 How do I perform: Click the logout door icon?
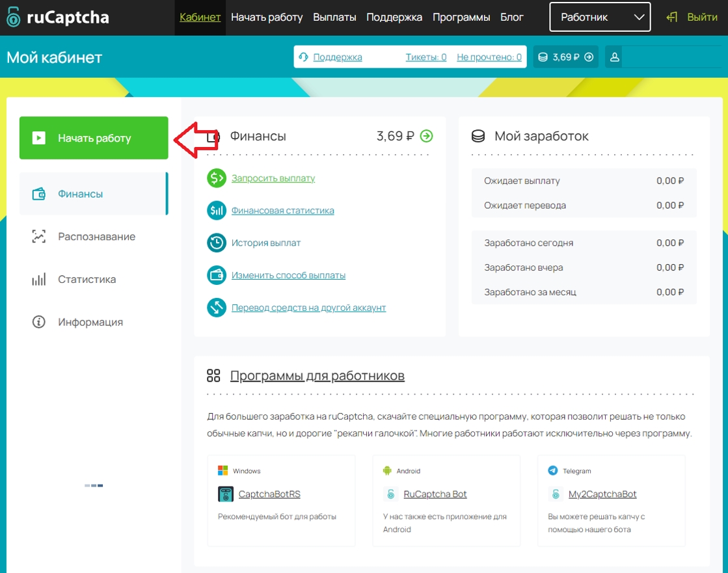(672, 17)
